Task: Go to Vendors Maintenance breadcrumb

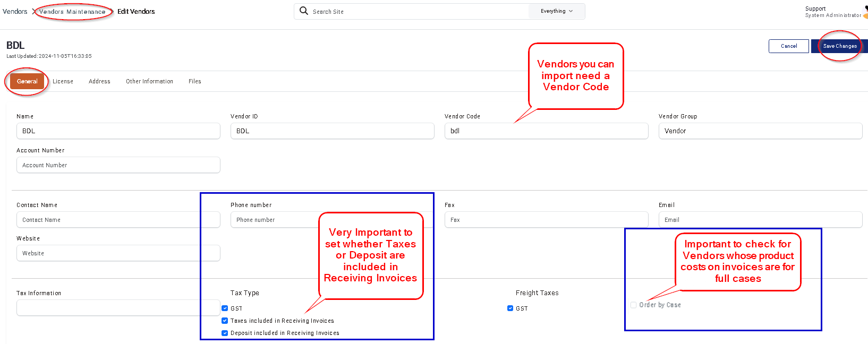Action: pos(72,12)
